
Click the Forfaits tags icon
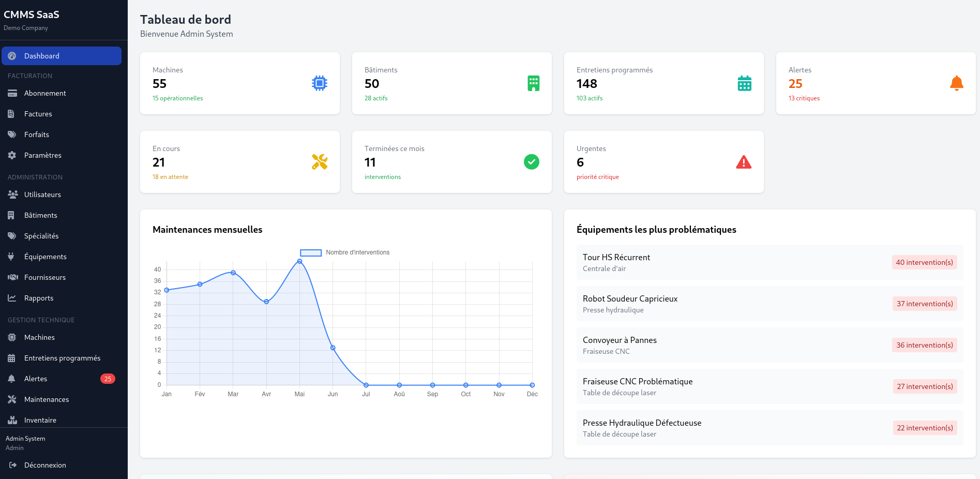coord(12,134)
